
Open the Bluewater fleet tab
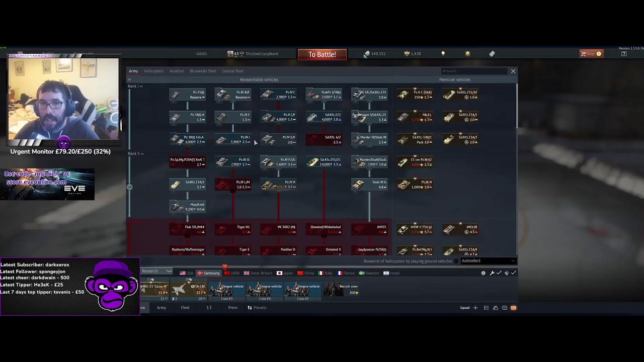click(x=203, y=71)
